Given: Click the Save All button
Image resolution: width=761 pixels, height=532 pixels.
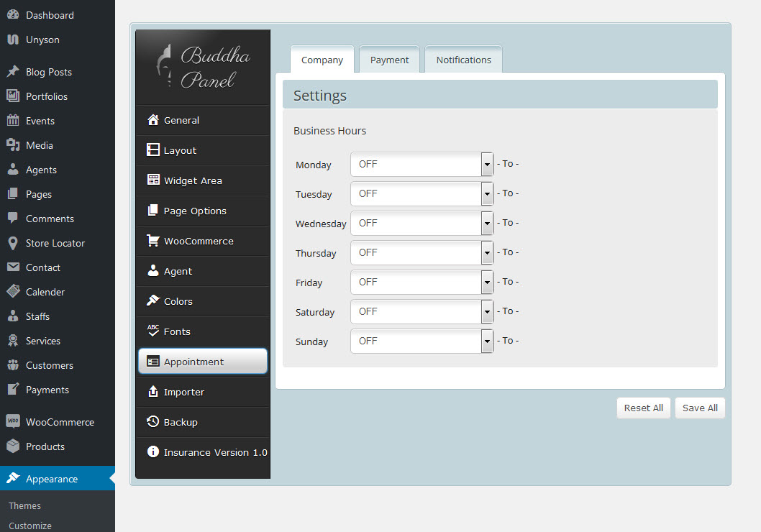Looking at the screenshot, I should tap(700, 408).
